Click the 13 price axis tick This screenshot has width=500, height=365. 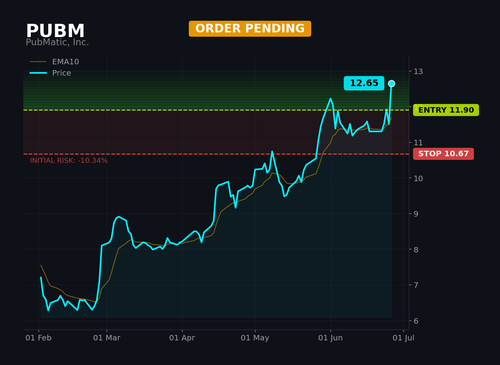pyautogui.click(x=418, y=71)
